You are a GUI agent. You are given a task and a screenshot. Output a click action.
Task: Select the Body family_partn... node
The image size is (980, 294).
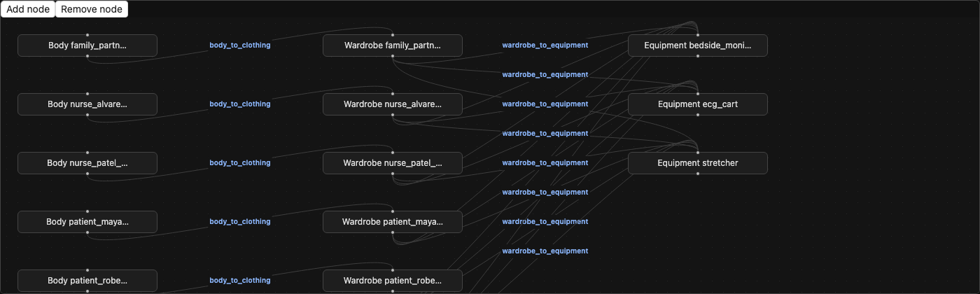pyautogui.click(x=87, y=45)
